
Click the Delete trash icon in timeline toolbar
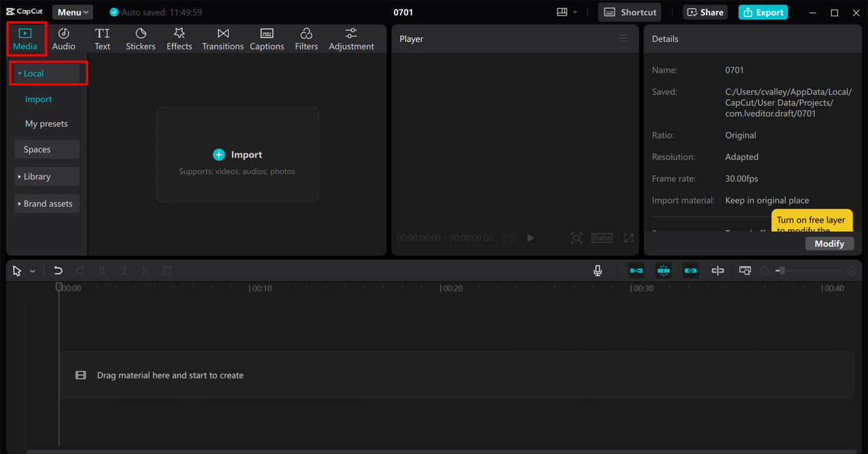(167, 271)
